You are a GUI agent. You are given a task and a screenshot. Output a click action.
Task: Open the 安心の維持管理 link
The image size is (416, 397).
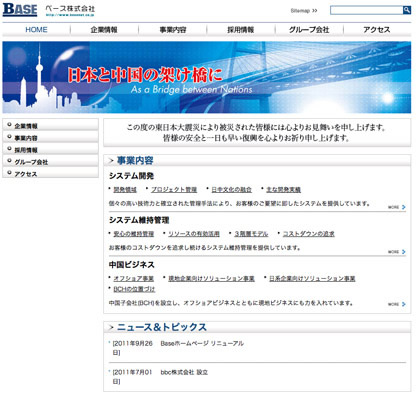click(x=134, y=234)
